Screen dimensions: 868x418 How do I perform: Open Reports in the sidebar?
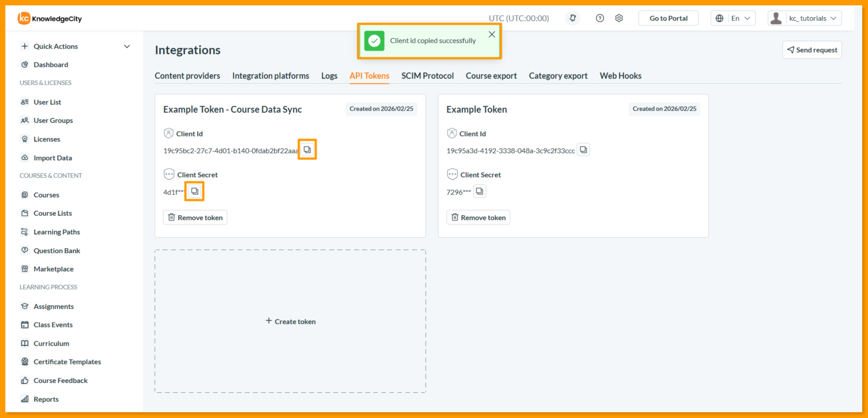point(46,399)
